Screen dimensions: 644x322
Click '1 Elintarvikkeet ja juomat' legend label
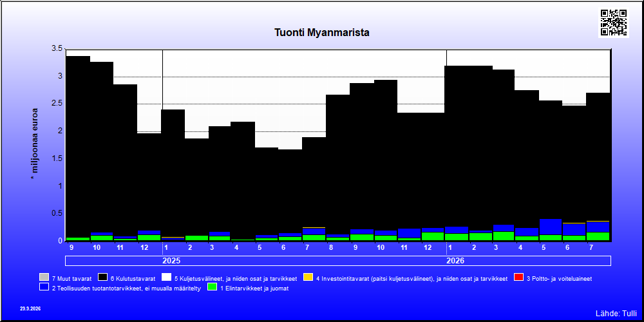click(x=254, y=289)
